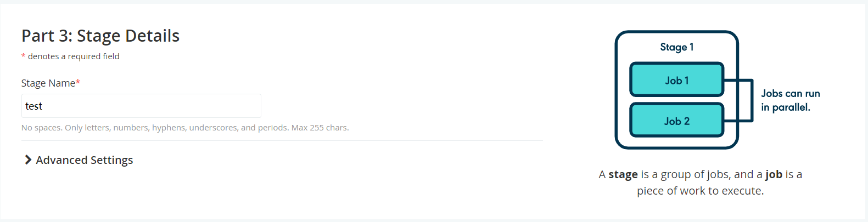Click 'piece of work to execute' caption line
This screenshot has height=222, width=868.
tap(700, 191)
